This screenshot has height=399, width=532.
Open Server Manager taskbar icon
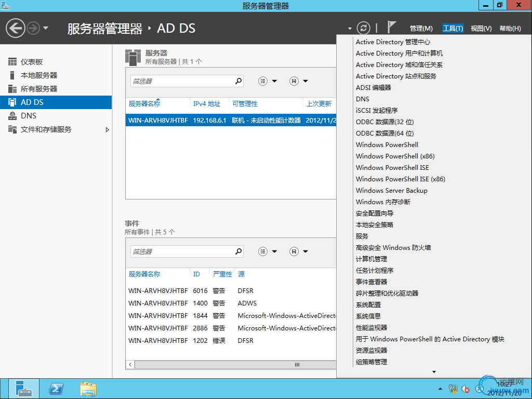24,389
